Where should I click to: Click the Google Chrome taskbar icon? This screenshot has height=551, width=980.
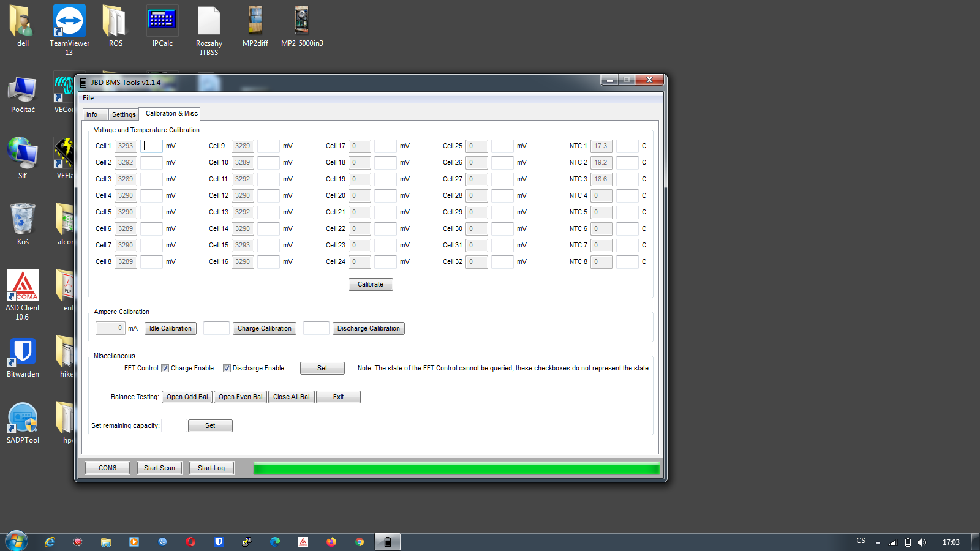coord(360,542)
